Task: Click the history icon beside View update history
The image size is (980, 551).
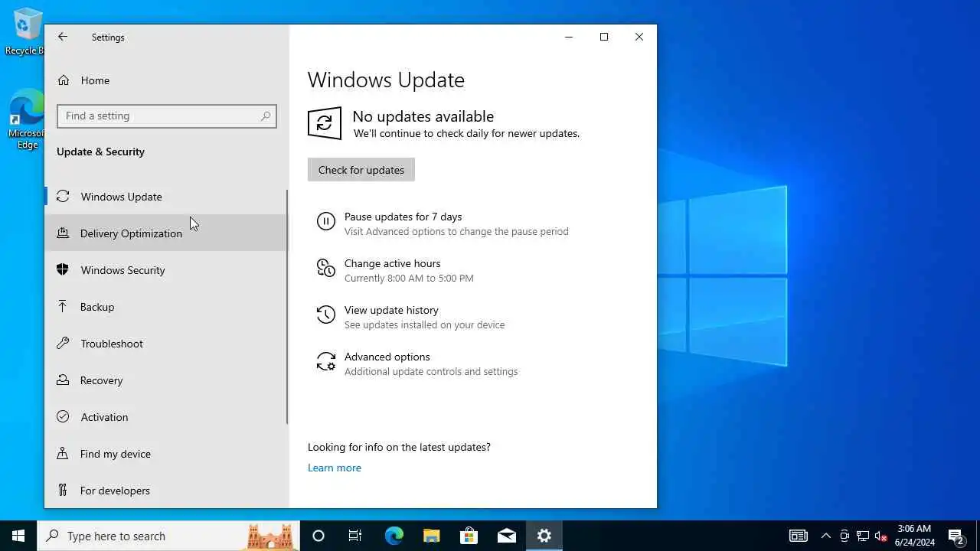Action: [x=326, y=315]
